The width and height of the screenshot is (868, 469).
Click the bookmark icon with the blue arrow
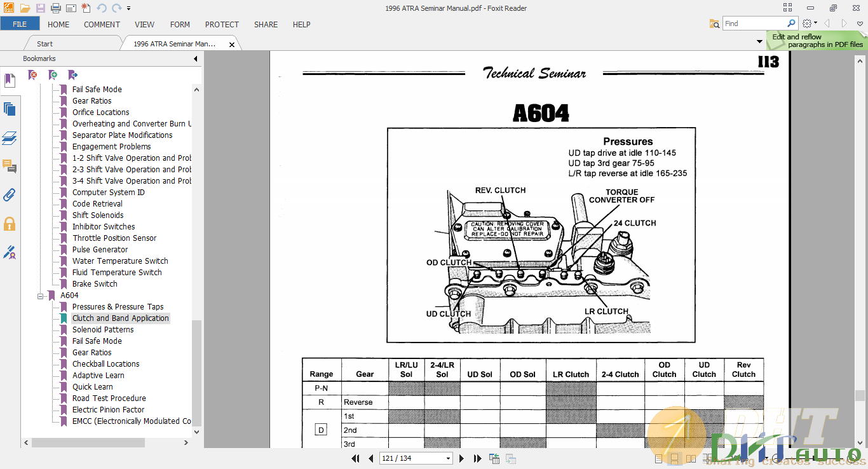(72, 75)
